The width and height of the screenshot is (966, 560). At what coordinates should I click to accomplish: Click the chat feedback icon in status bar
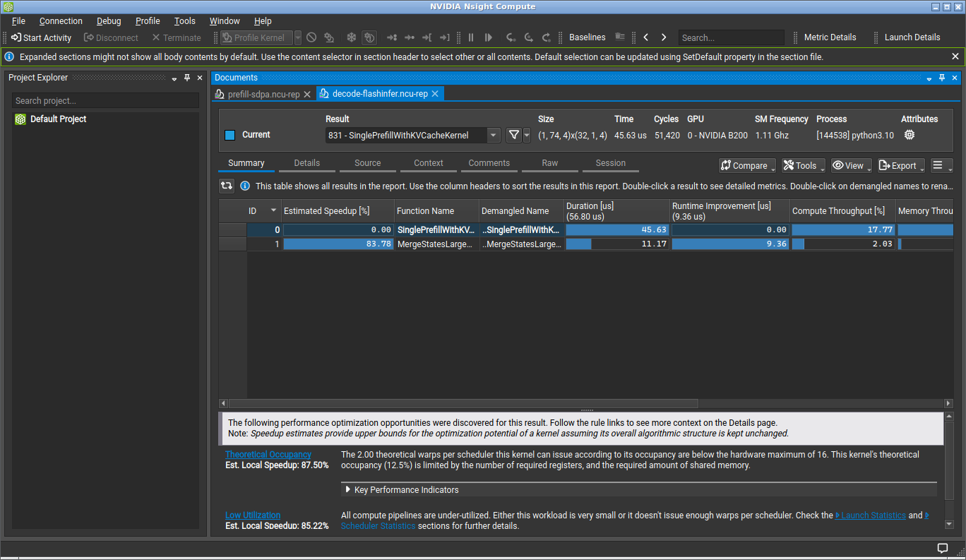coord(942,549)
